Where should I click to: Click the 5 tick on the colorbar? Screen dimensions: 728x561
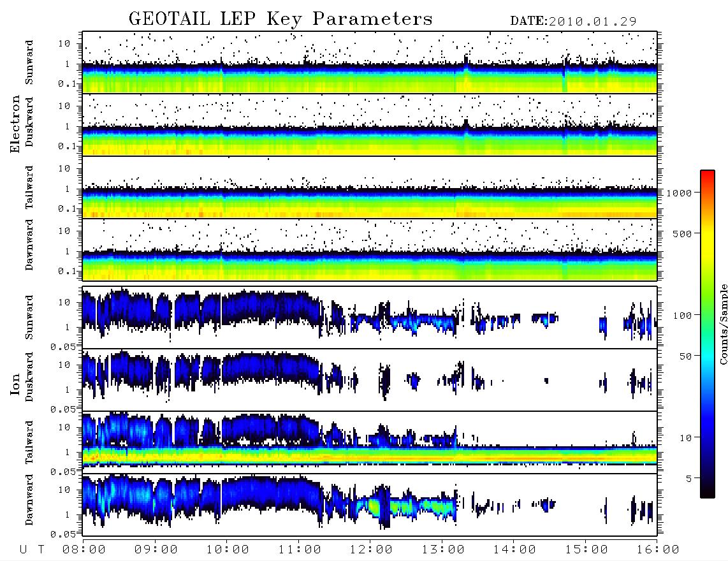coord(689,479)
